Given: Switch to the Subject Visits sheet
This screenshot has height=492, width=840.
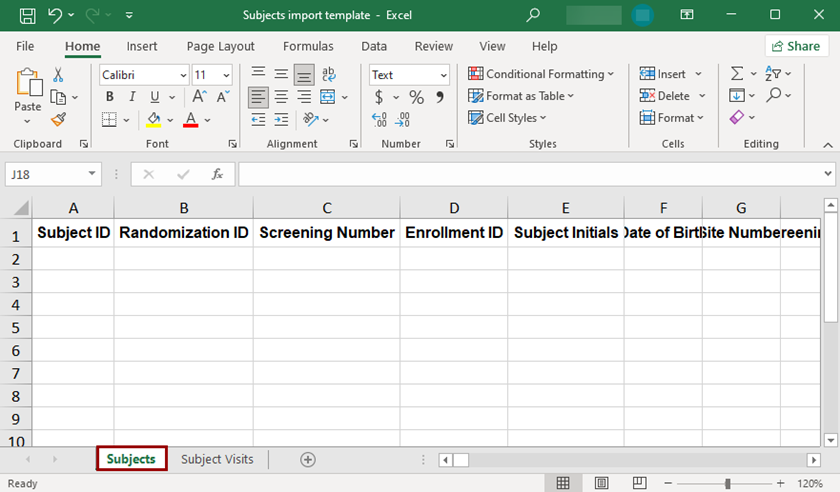Looking at the screenshot, I should pyautogui.click(x=217, y=460).
